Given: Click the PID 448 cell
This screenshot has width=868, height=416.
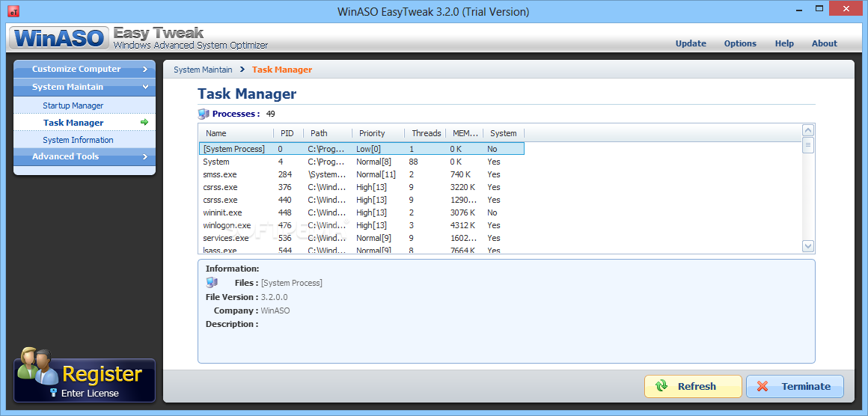Looking at the screenshot, I should click(x=285, y=212).
